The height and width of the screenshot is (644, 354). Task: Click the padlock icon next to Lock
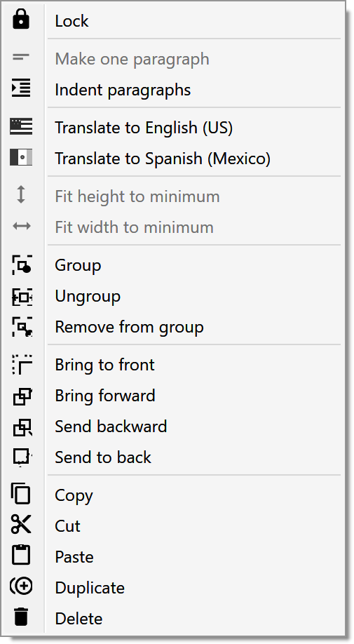click(21, 20)
